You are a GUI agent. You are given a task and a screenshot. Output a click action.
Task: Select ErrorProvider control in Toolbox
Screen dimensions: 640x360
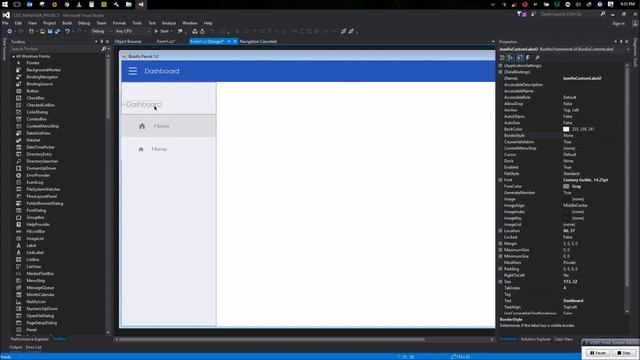click(x=38, y=175)
